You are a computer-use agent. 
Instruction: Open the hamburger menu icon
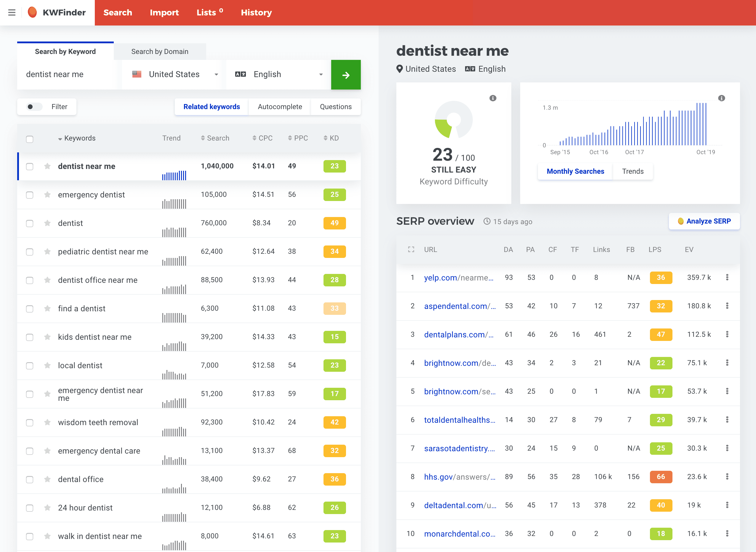12,13
